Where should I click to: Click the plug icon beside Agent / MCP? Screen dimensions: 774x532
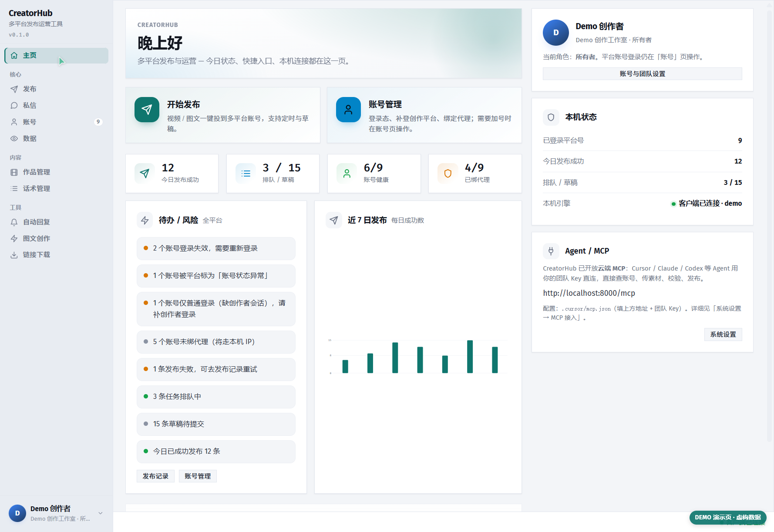551,251
